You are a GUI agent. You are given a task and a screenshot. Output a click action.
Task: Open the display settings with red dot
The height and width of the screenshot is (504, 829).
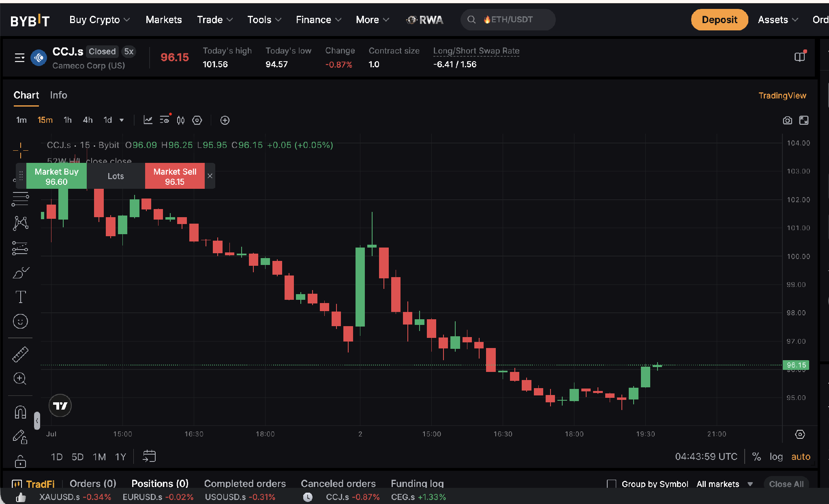pyautogui.click(x=165, y=120)
